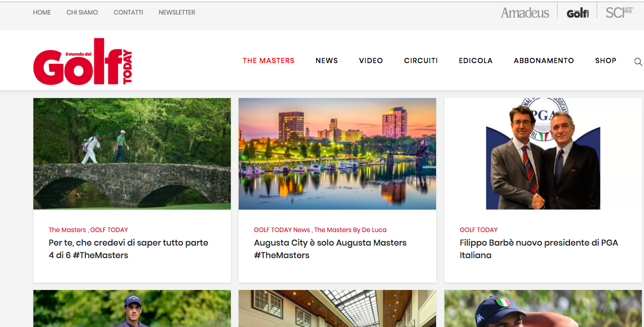The image size is (644, 327).
Task: Read 'Filippo Barbè nuovo presidente di PGA Italiana'
Action: coord(538,249)
